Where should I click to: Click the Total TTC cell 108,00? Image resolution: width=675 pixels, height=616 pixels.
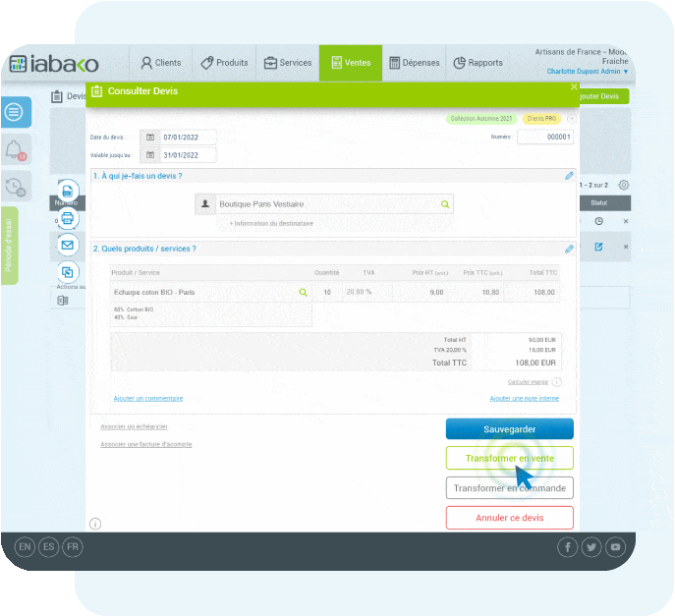tap(533, 293)
